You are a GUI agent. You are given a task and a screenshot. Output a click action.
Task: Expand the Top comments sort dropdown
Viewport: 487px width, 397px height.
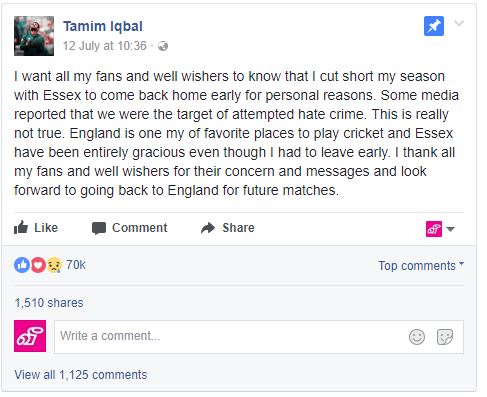tap(421, 266)
